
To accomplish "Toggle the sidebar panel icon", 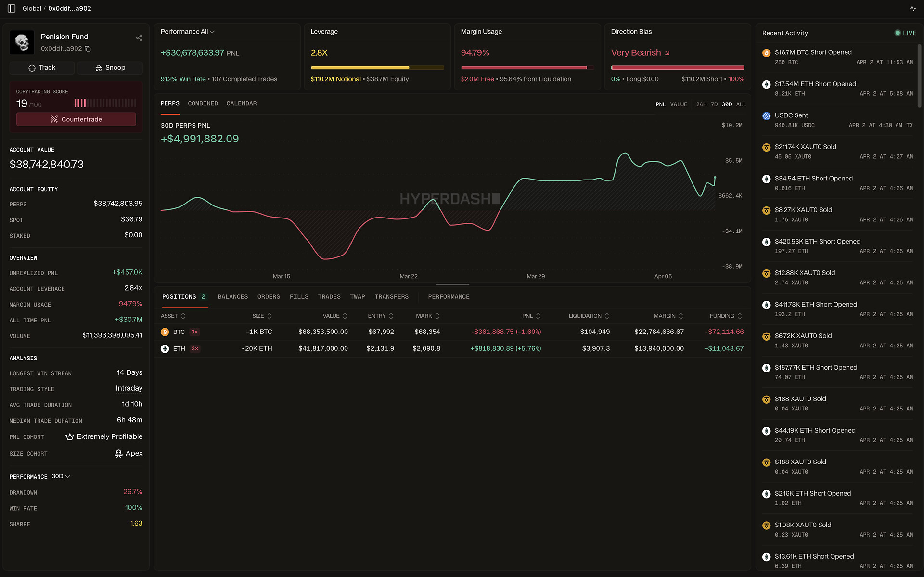I will coord(12,8).
